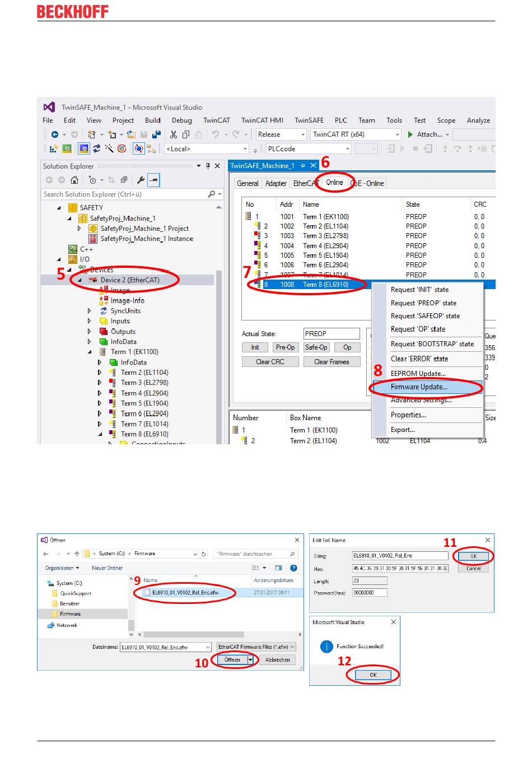The width and height of the screenshot is (532, 767).
Task: Click the Open File toolbar icon
Action: 131,134
